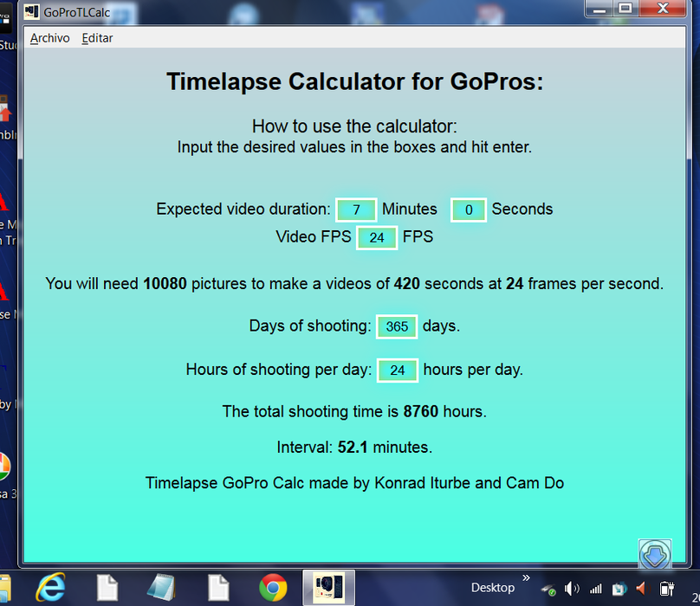This screenshot has height=606, width=700.
Task: Open Internet Explorer from the taskbar
Action: [x=50, y=588]
